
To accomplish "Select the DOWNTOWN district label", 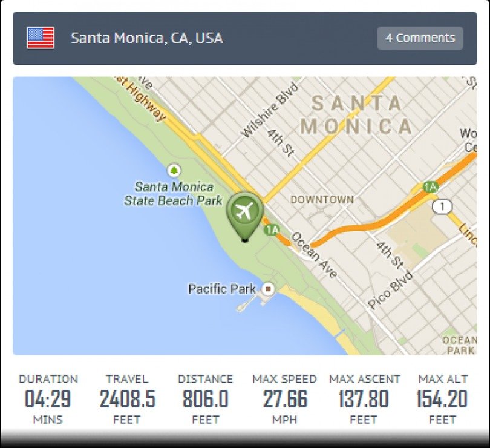I will coord(322,199).
